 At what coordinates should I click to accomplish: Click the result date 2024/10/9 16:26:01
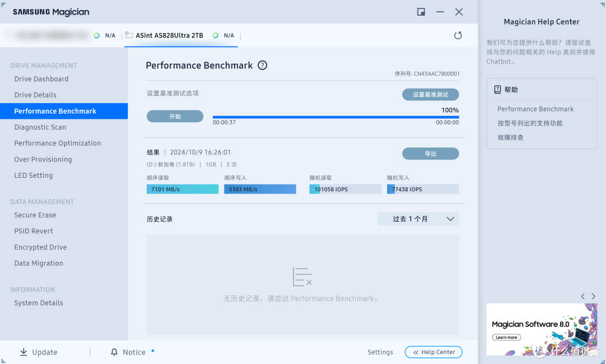pyautogui.click(x=200, y=152)
